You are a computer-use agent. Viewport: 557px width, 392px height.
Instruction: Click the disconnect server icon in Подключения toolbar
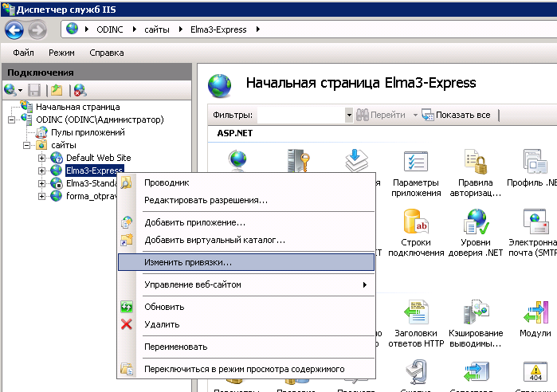80,90
